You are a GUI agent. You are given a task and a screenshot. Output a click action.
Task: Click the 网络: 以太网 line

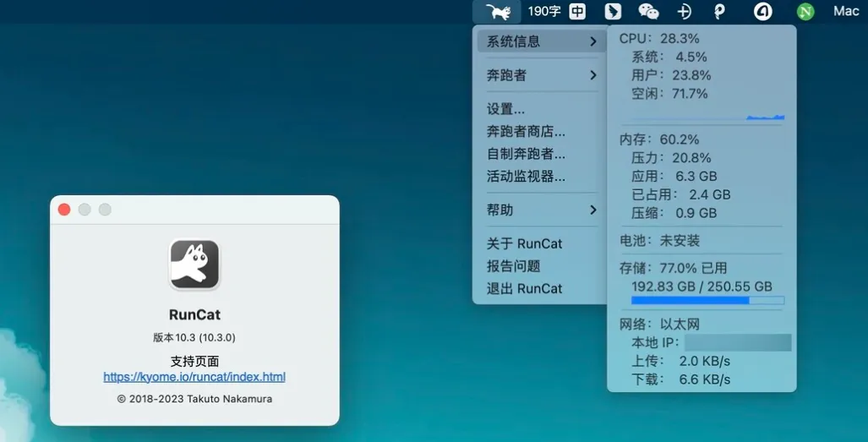pyautogui.click(x=660, y=325)
